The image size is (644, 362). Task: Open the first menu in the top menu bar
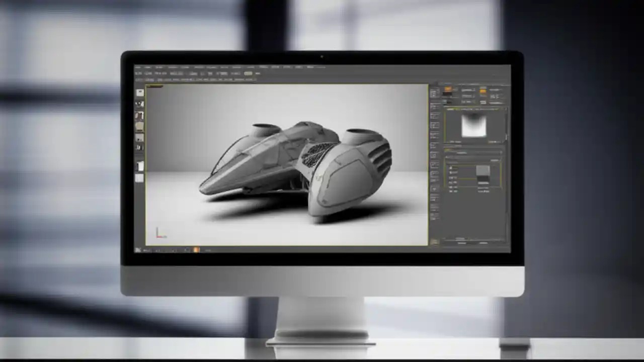pos(137,66)
